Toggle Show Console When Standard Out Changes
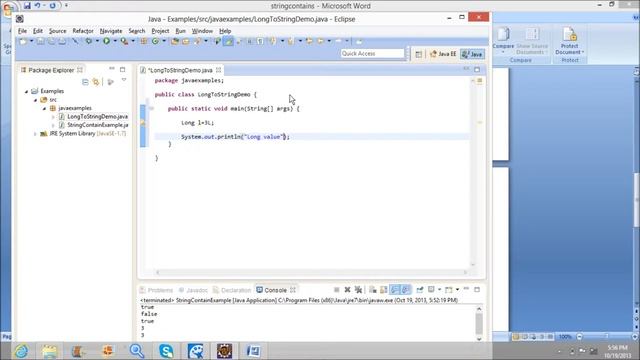This screenshot has height=360, width=640. click(395, 290)
